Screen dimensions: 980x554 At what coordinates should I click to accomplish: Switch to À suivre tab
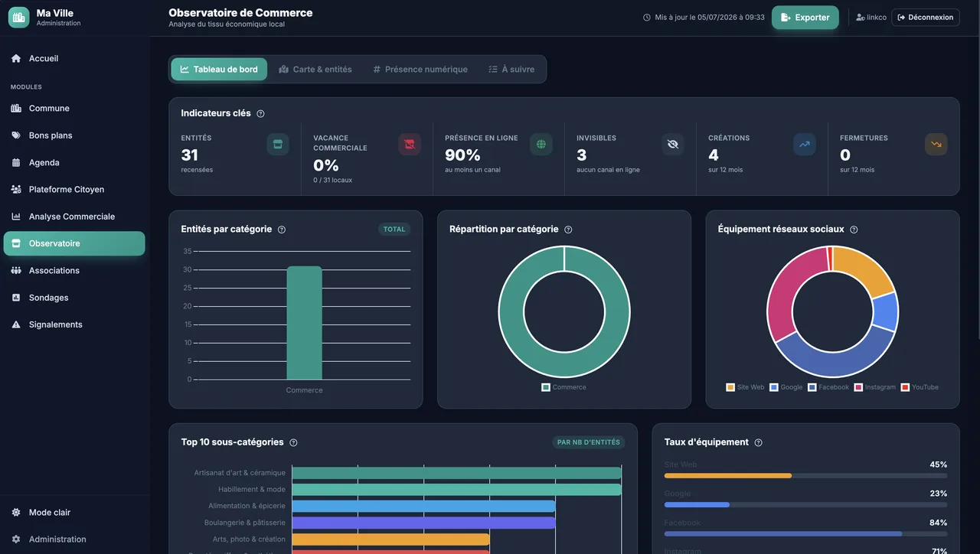coord(511,69)
